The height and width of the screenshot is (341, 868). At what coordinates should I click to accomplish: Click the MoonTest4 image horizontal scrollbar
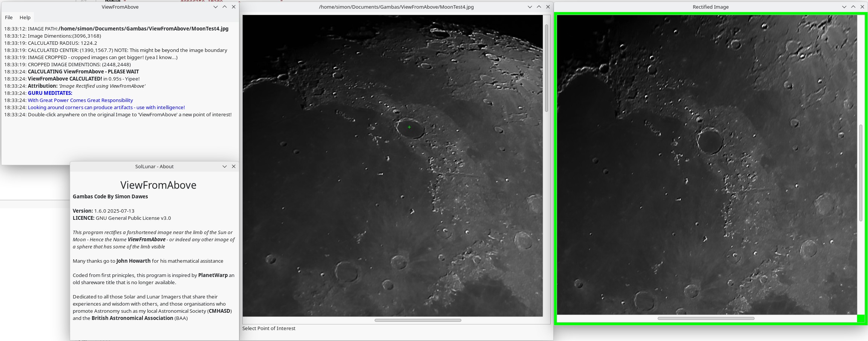[418, 320]
